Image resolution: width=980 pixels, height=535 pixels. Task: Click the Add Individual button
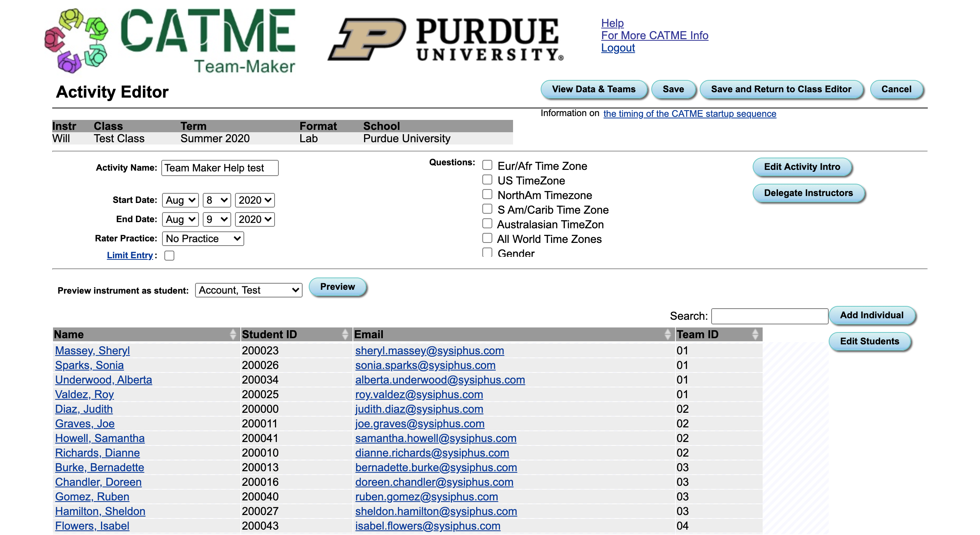tap(872, 314)
